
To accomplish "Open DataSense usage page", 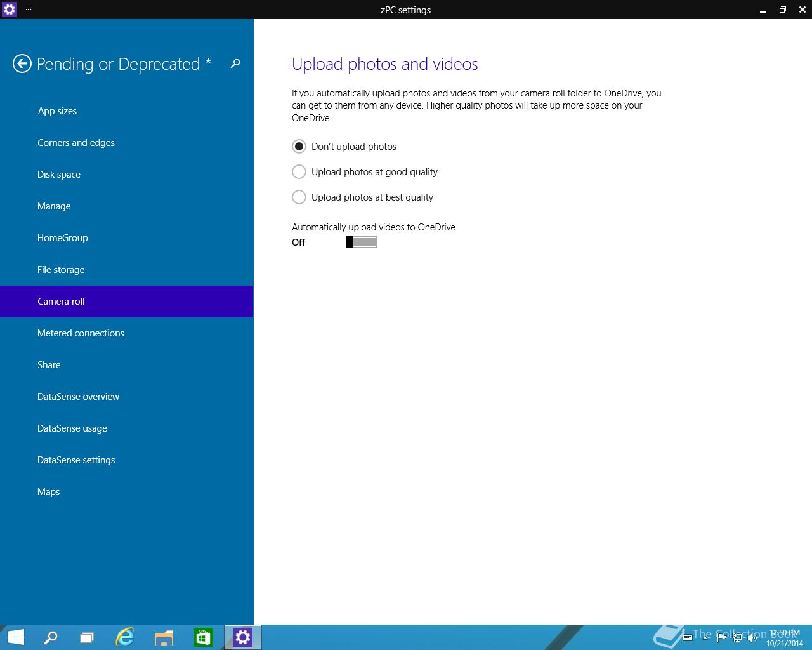I will coord(127,428).
